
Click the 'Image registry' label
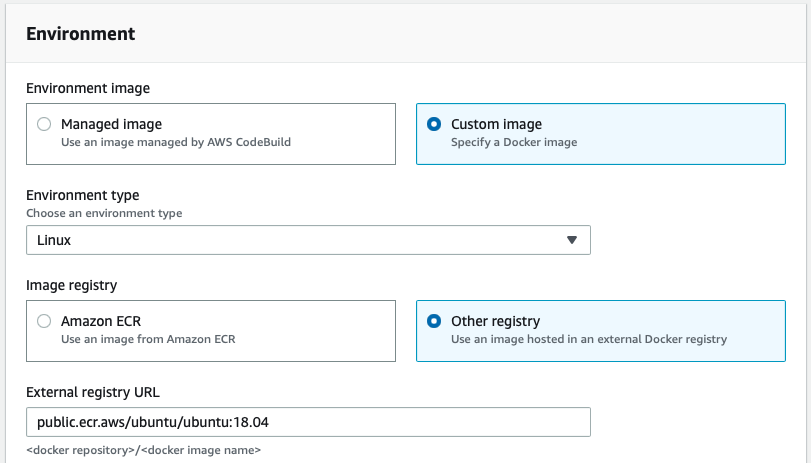[x=71, y=285]
